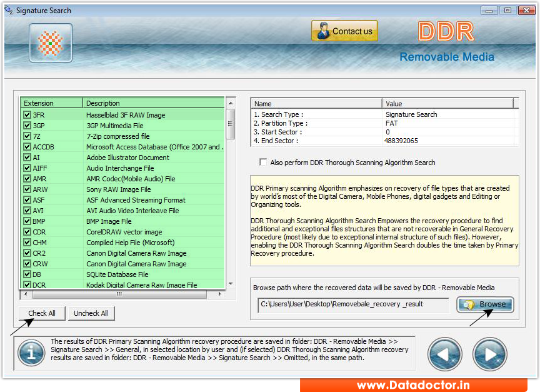Viewport: 540px width, 392px height.
Task: Click the Description column header
Action: click(x=153, y=103)
